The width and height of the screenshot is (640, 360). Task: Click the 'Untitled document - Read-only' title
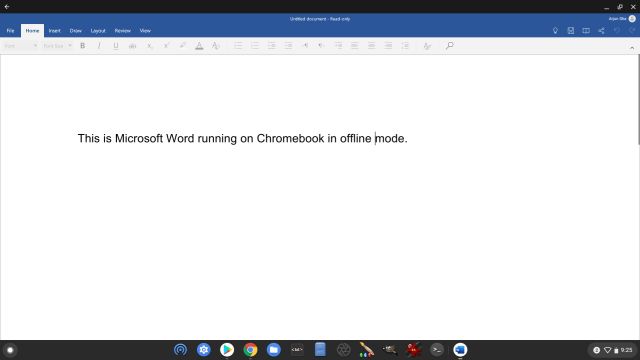(x=320, y=19)
